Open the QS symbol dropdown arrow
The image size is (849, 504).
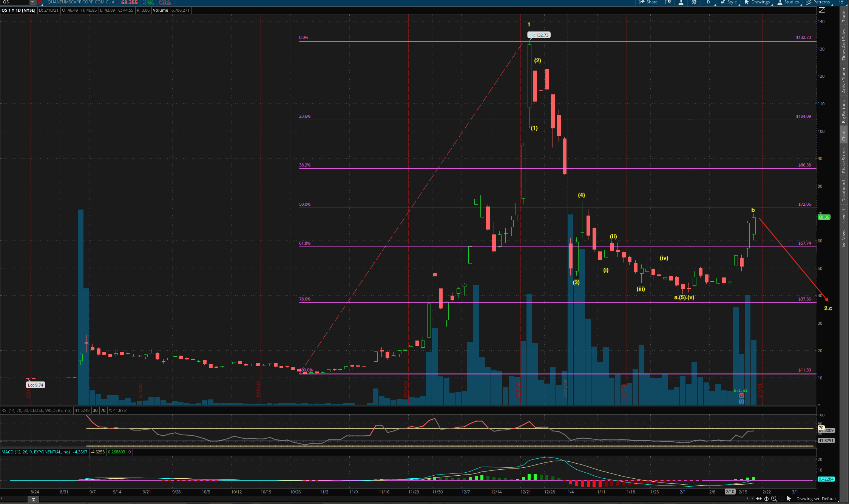pos(32,2)
